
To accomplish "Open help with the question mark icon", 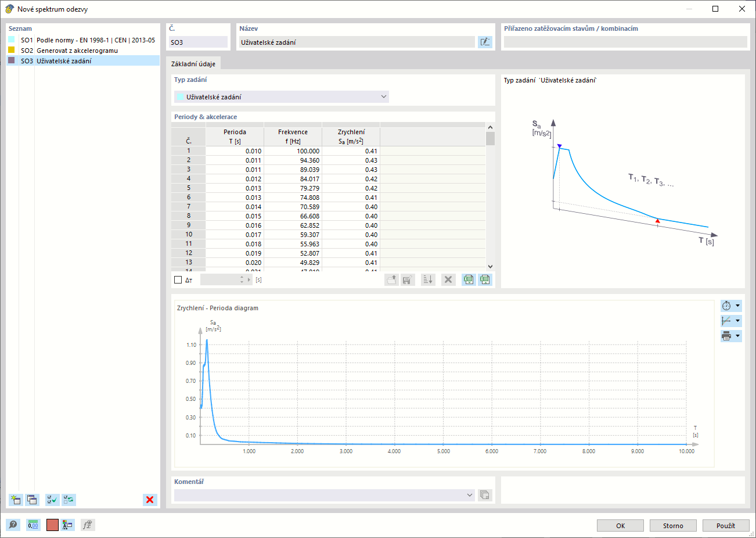I will pyautogui.click(x=13, y=525).
